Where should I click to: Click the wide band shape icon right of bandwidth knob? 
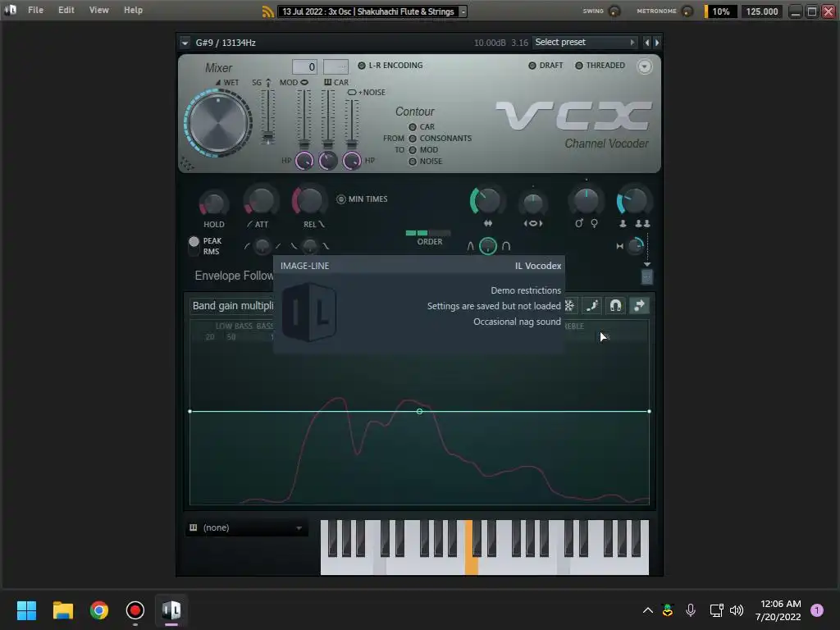(x=505, y=246)
